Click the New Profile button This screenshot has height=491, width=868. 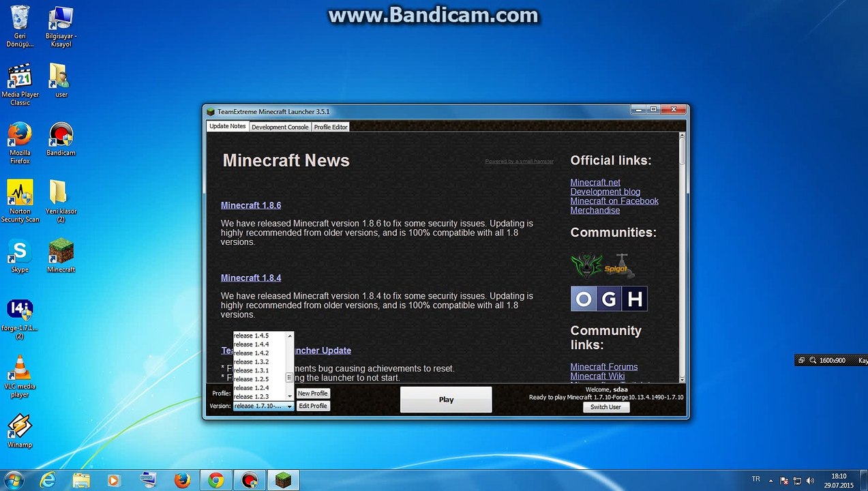point(313,393)
